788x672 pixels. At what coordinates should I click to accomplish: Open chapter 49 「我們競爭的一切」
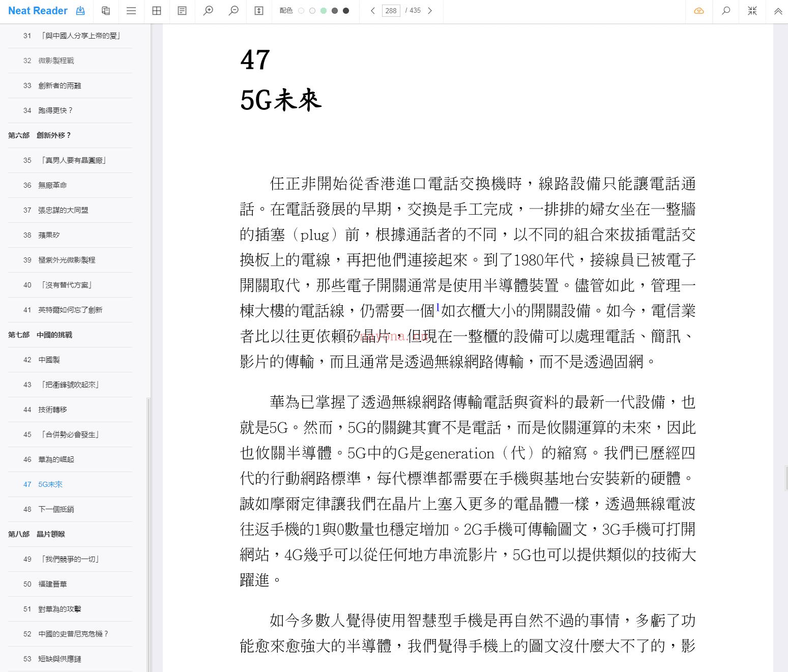(70, 559)
